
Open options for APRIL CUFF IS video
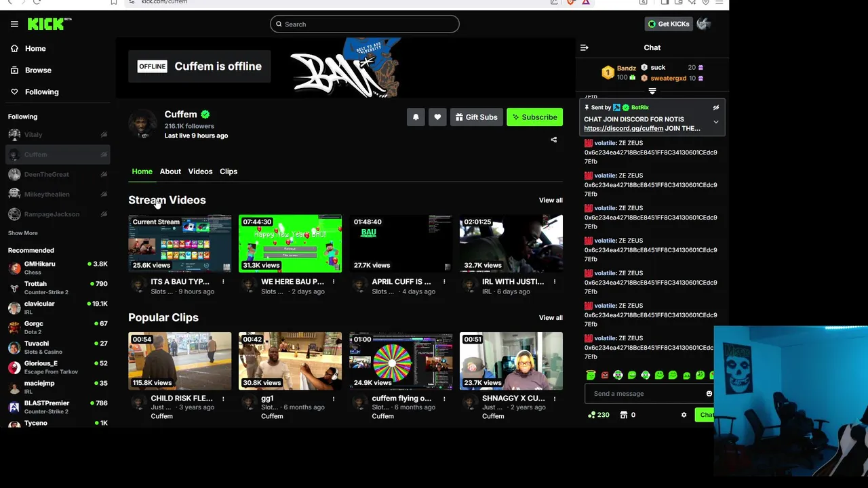444,281
